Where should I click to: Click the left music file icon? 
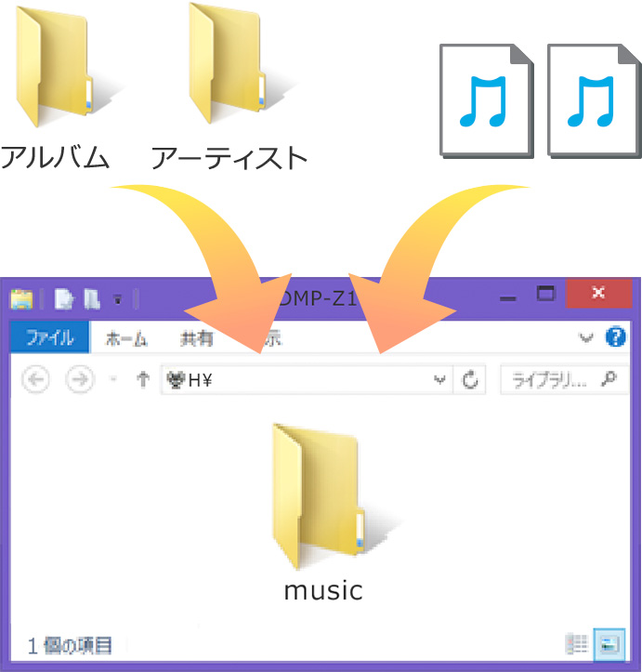[x=487, y=102]
